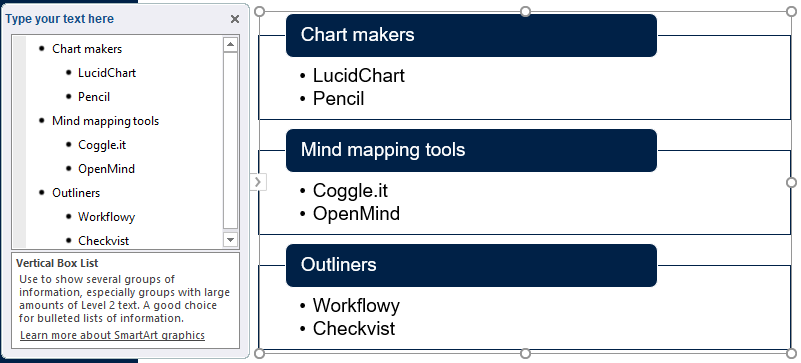
Task: Select OpenMind bullet in text pane
Action: click(106, 169)
